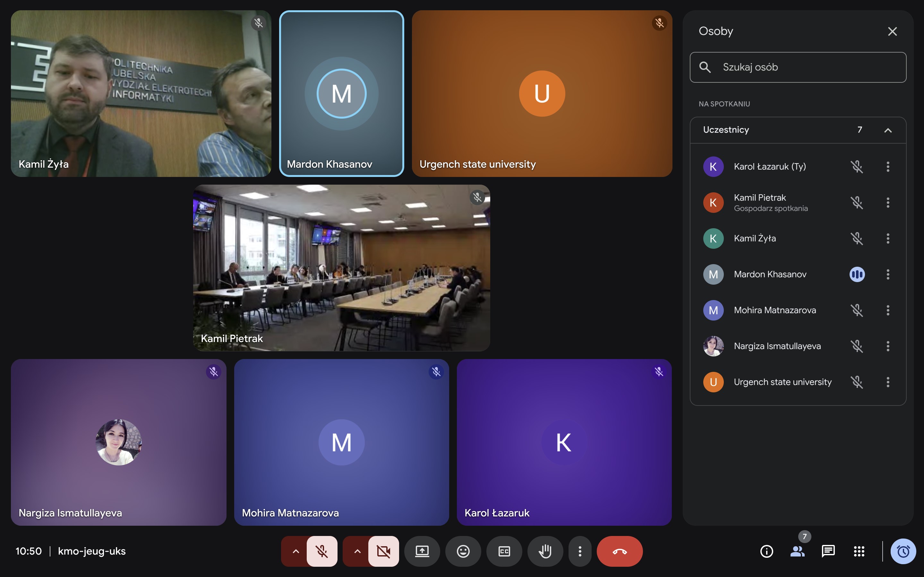This screenshot has height=577, width=924.
Task: Expand audio settings arrow beside microphone
Action: point(295,551)
